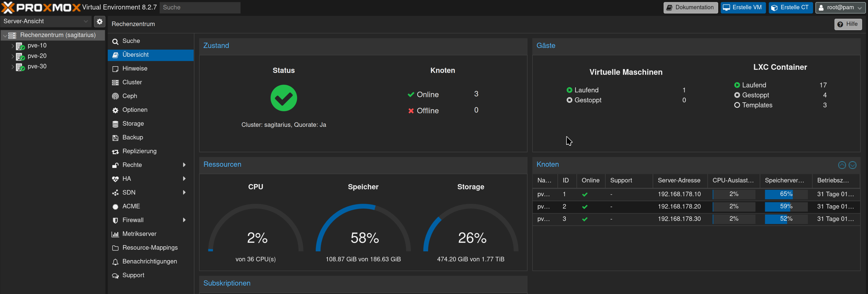This screenshot has width=868, height=294.
Task: Click the pve-30 node server icon
Action: (x=20, y=67)
